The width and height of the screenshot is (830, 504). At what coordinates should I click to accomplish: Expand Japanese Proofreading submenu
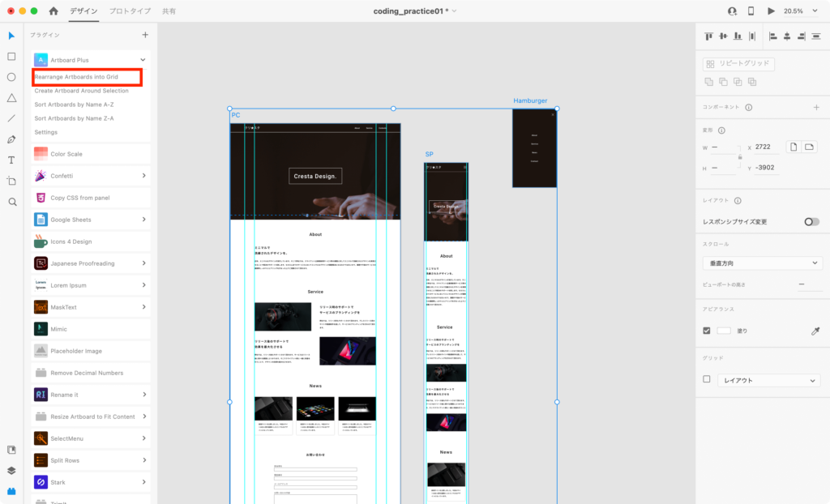144,263
